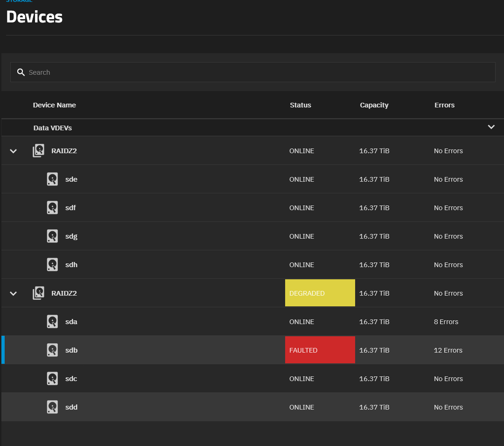
Task: Click the Errors column header
Action: click(x=444, y=105)
